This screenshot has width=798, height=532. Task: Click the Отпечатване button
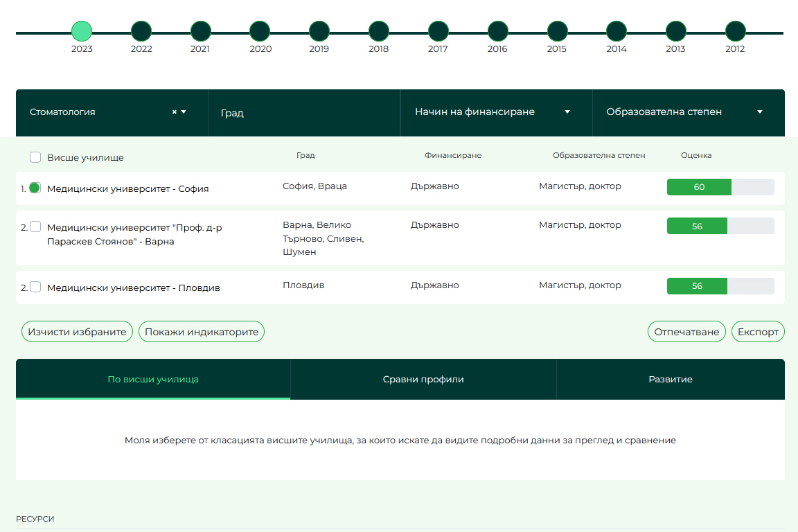tap(686, 332)
